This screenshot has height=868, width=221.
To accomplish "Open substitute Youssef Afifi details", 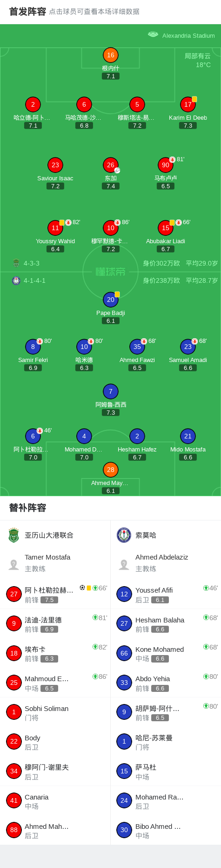I will (x=166, y=594).
